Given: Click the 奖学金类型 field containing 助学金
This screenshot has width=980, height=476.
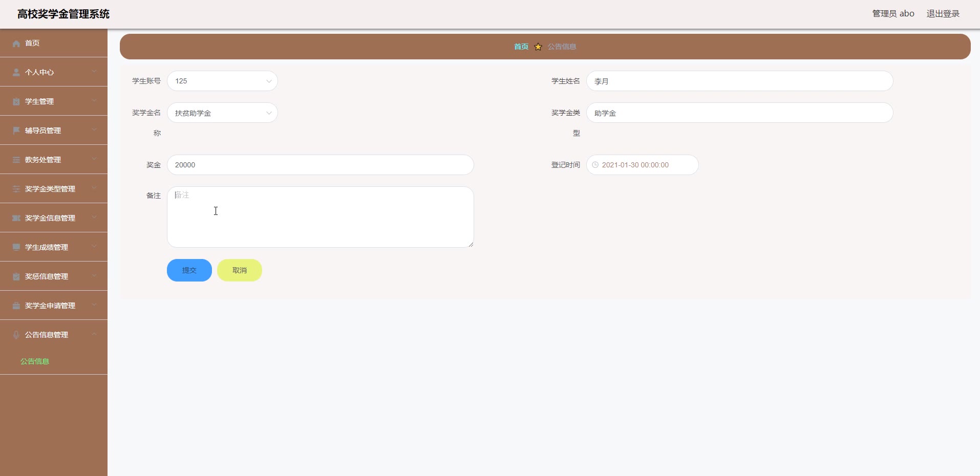Looking at the screenshot, I should pyautogui.click(x=740, y=113).
